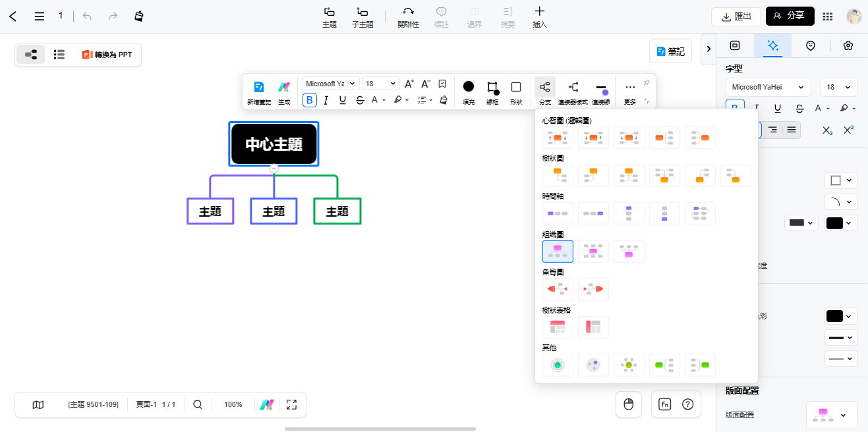This screenshot has width=868, height=432.
Task: Select the first fishbone diagram layout
Action: [x=558, y=289]
